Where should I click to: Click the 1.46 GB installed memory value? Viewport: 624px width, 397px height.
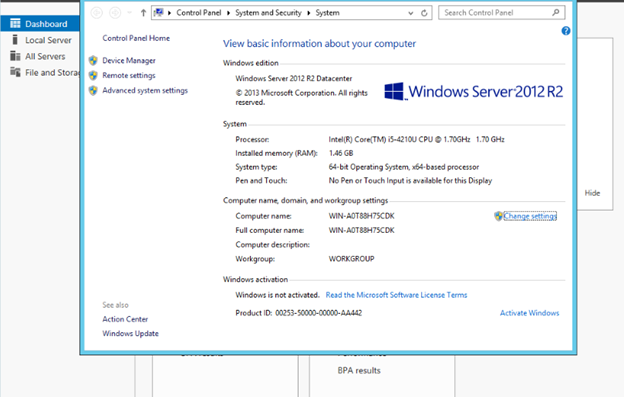click(341, 153)
